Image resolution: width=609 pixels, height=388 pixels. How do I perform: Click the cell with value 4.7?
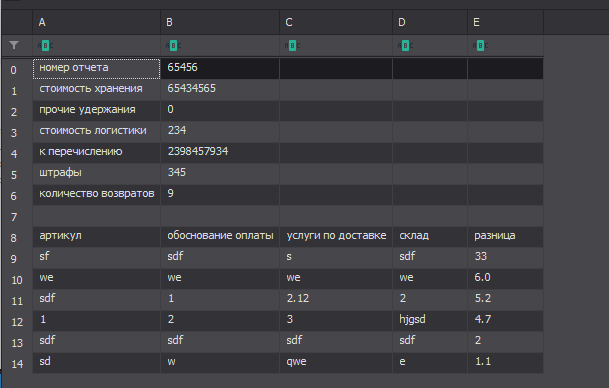tap(505, 321)
